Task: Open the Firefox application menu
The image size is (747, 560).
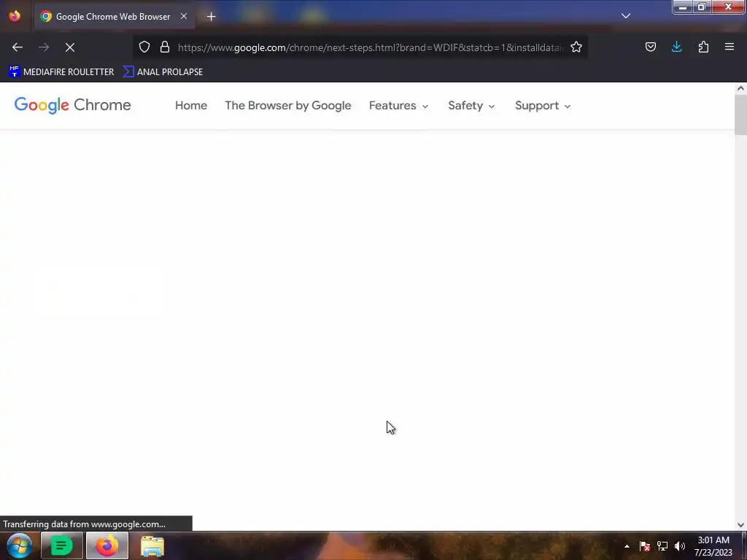Action: click(x=729, y=47)
